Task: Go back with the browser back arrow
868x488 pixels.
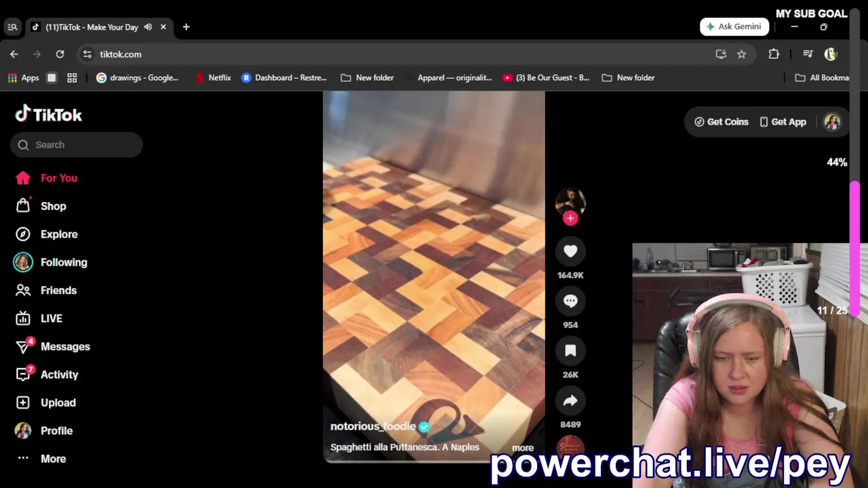Action: 14,54
